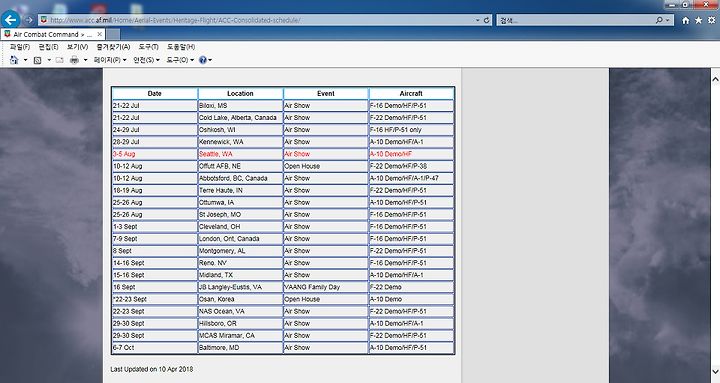Click A-10 Demo/HF/A-1/P-47 aircraft cell

point(411,178)
